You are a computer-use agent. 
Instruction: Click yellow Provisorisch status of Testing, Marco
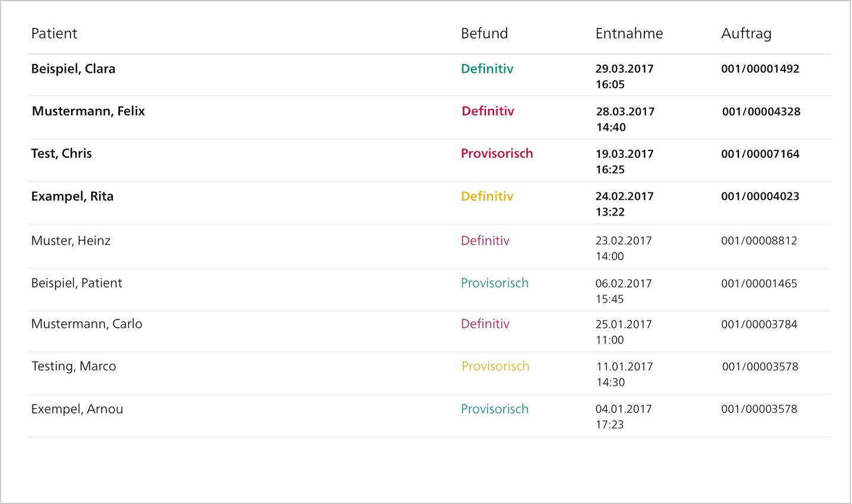click(495, 366)
